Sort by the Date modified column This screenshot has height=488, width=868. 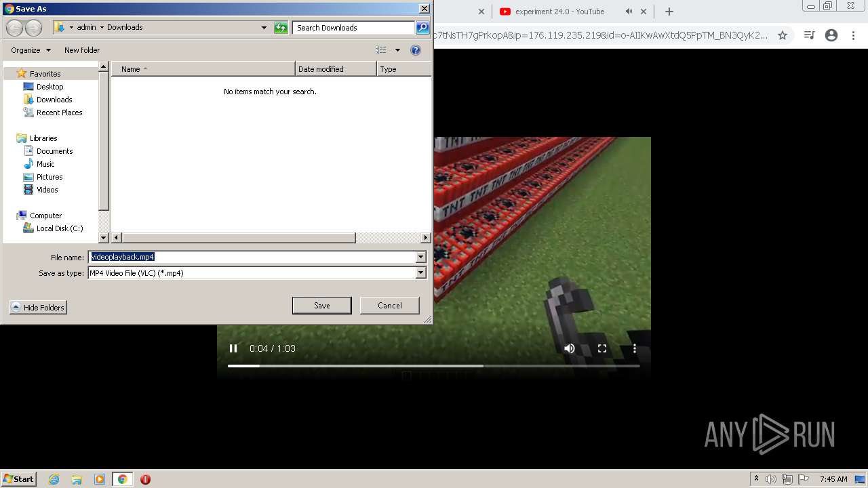click(336, 69)
